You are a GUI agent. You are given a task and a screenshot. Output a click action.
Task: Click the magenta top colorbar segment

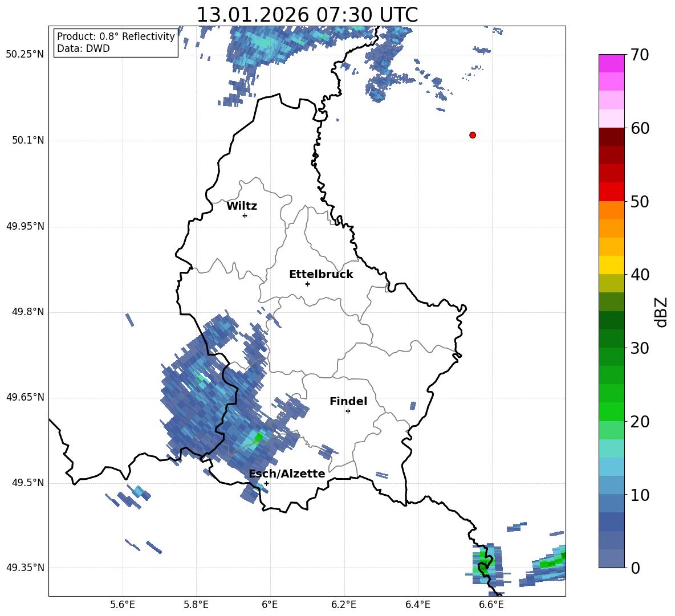[x=611, y=63]
